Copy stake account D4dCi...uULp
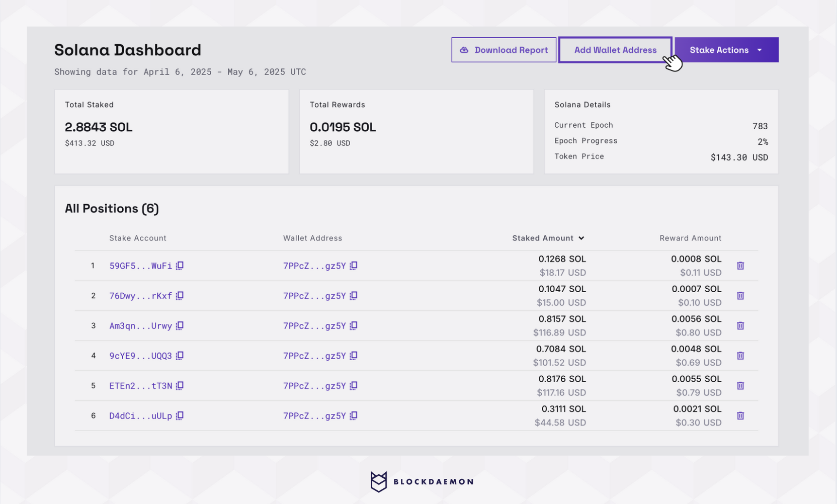 click(x=180, y=416)
